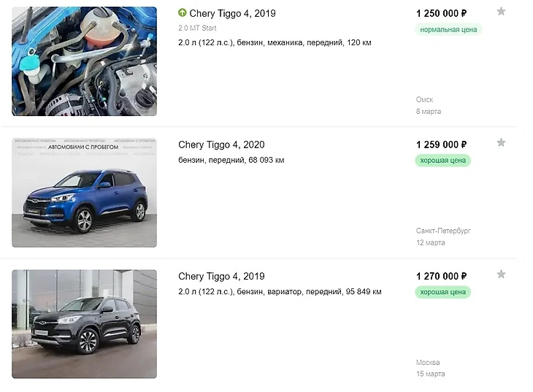Click 'хорошая цена' badge on 2020 listing
Image resolution: width=533 pixels, height=392 pixels.
[443, 161]
